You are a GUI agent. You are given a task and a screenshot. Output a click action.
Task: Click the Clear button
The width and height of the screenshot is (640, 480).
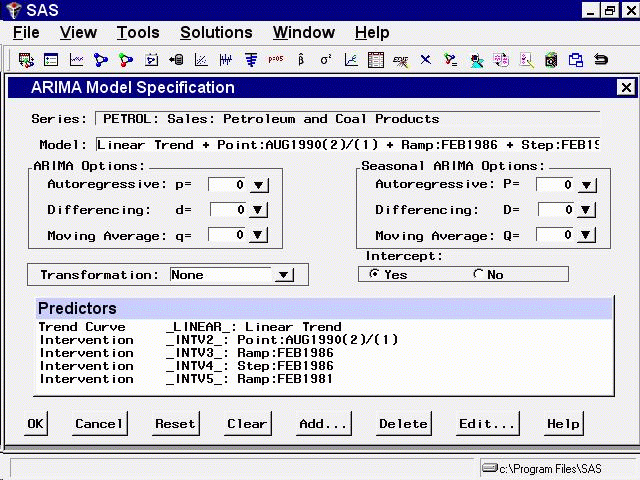tap(247, 424)
